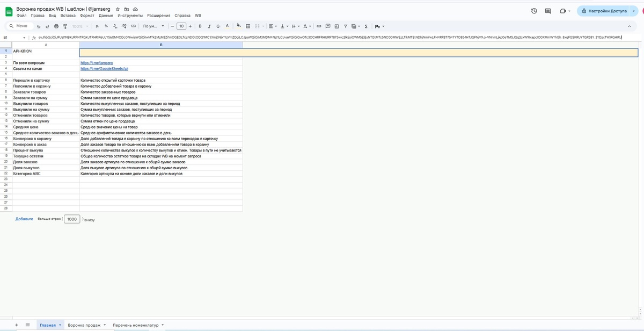The height and width of the screenshot is (331, 644).
Task: Open zoom level dropdown
Action: [80, 26]
